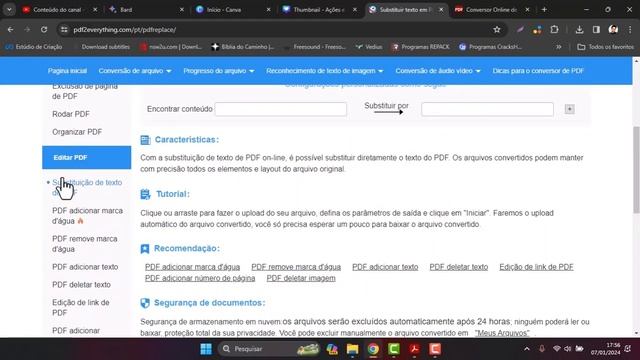The width and height of the screenshot is (640, 360).
Task: Switch to the Bard tab
Action: (x=146, y=9)
